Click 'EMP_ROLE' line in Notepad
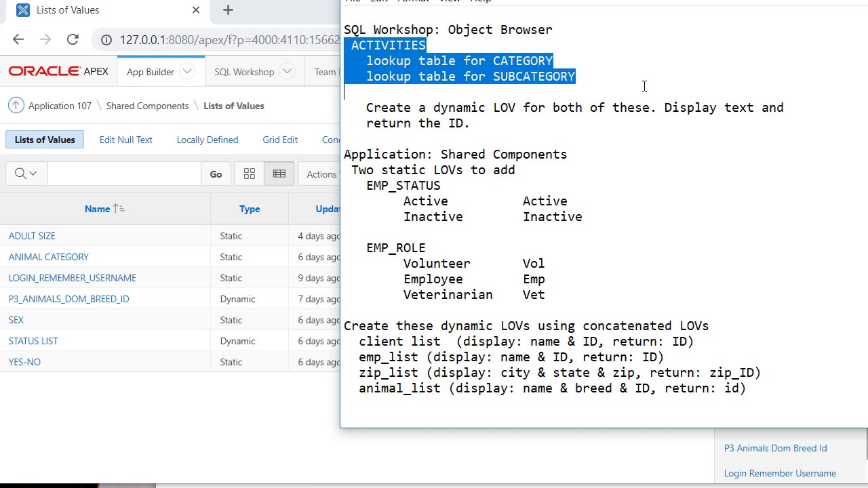 pos(396,248)
